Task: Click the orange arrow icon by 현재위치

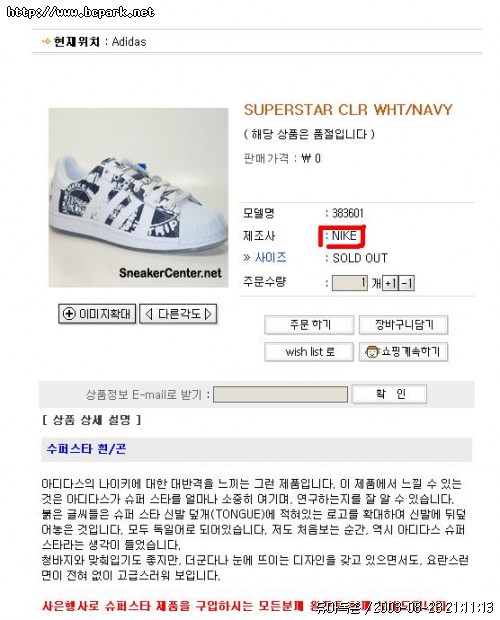Action: (46, 41)
